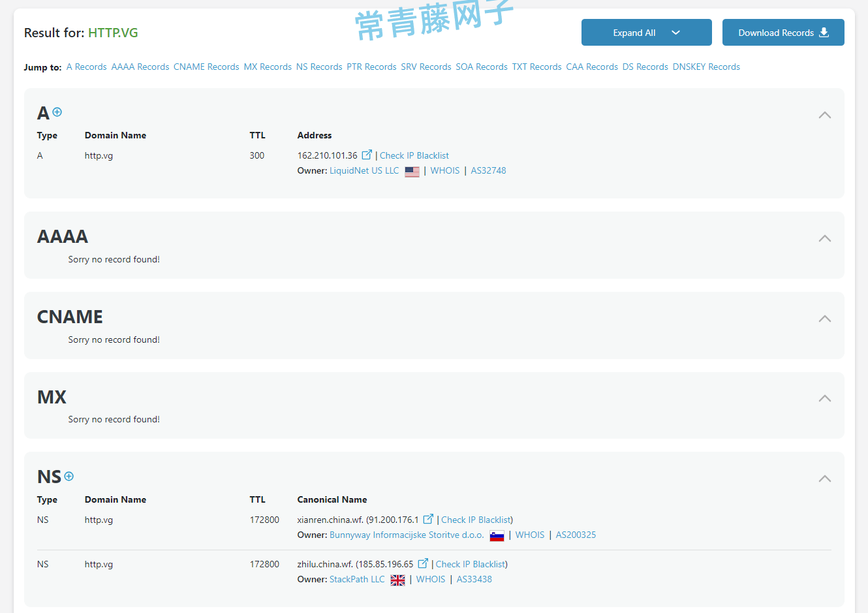Click the UK flag icon for StackPath
868x613 pixels.
(397, 580)
